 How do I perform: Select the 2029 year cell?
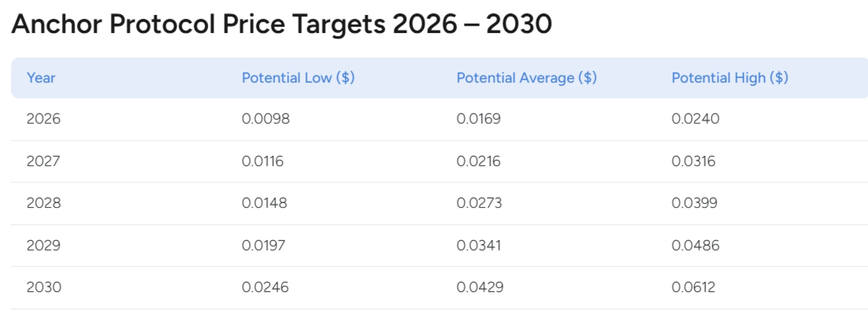[x=43, y=246]
